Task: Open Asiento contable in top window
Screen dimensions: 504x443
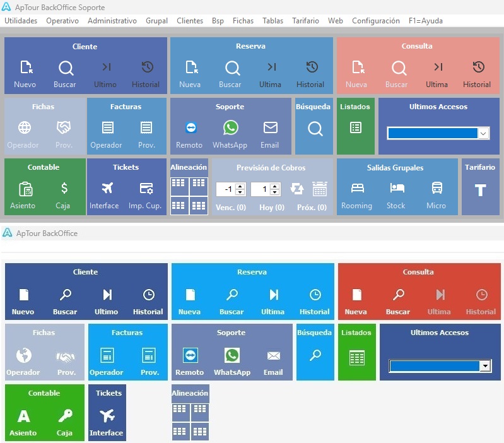Action: point(23,196)
